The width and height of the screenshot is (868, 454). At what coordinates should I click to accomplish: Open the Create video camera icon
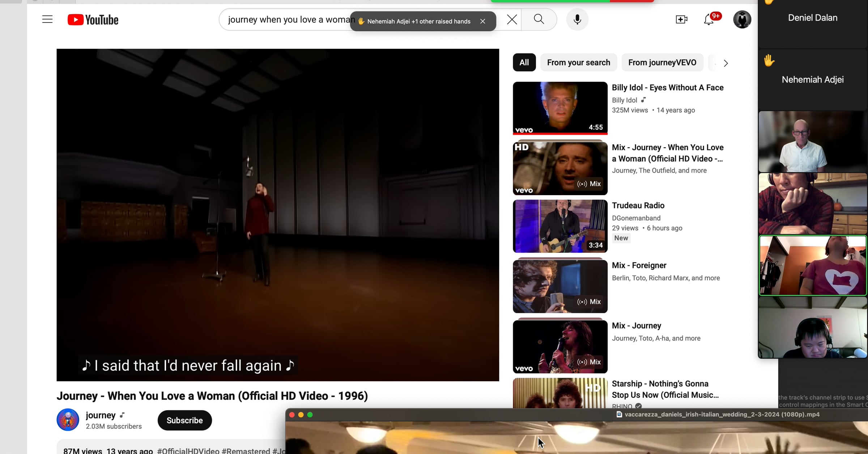(x=681, y=20)
